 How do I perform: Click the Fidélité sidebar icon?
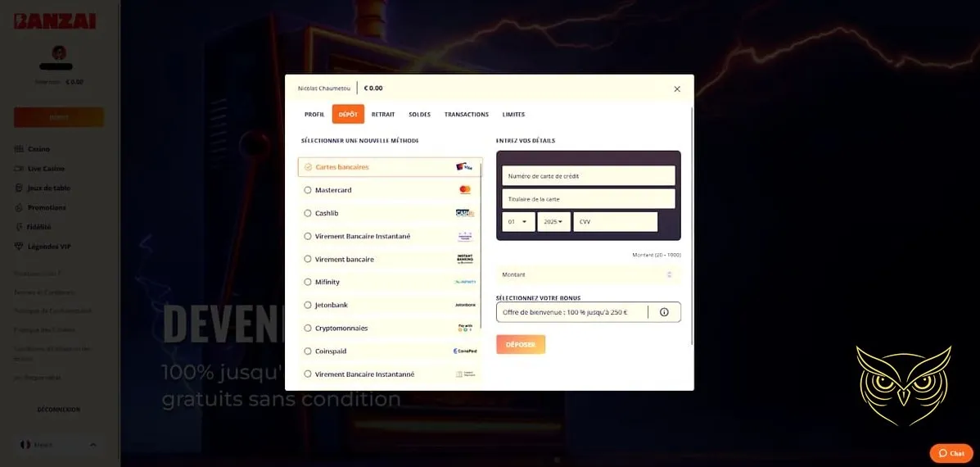[19, 227]
